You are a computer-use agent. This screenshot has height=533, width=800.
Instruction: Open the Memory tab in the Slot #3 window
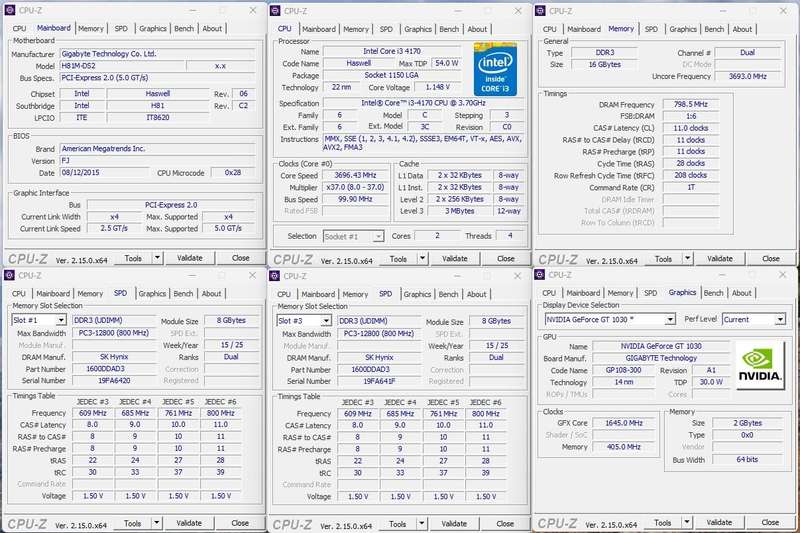click(355, 294)
